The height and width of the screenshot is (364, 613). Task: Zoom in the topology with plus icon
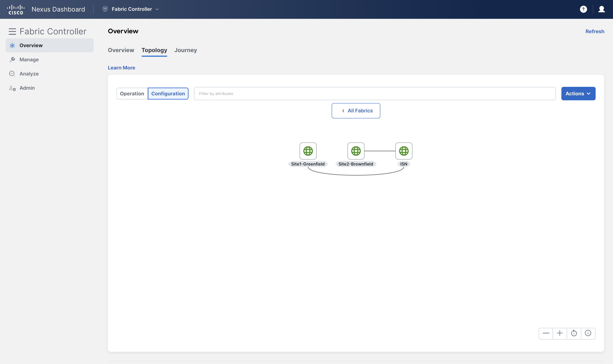(x=560, y=333)
